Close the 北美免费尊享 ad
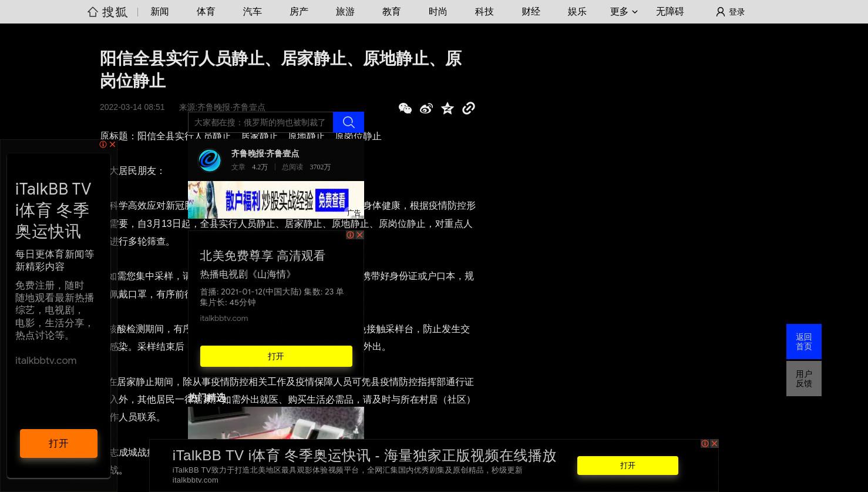The width and height of the screenshot is (868, 492). coord(360,235)
